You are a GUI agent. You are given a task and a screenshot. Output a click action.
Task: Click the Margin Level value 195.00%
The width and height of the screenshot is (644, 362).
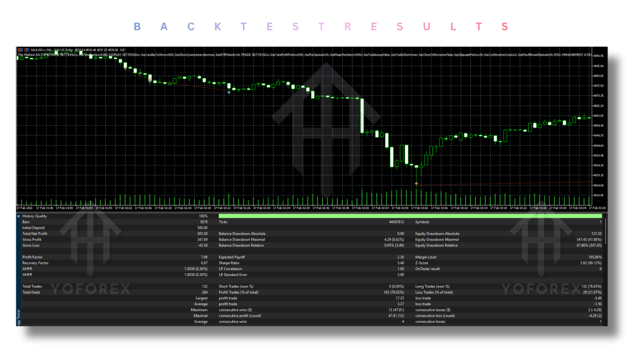point(595,257)
